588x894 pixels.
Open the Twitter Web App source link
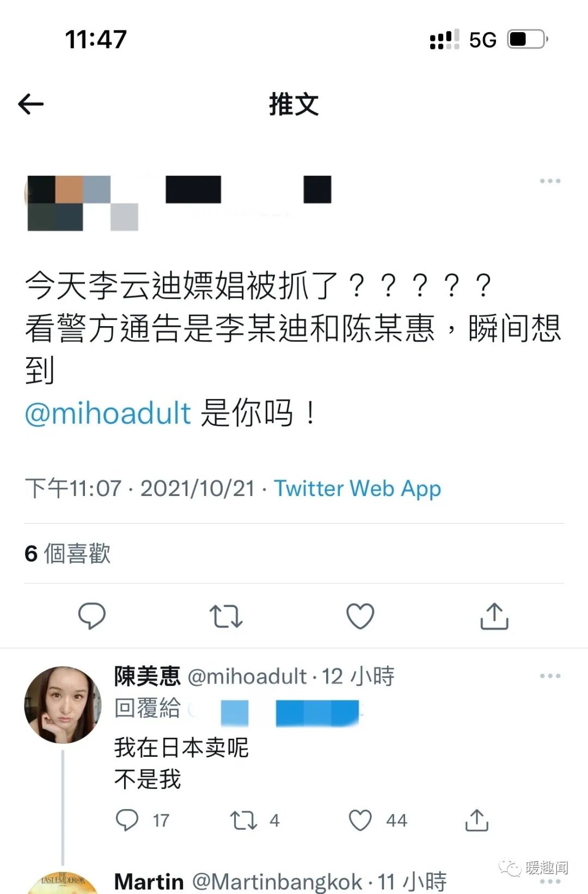[357, 488]
